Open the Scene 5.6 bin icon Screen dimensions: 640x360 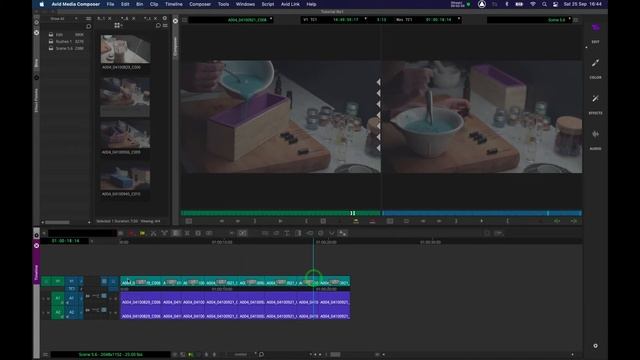51,48
